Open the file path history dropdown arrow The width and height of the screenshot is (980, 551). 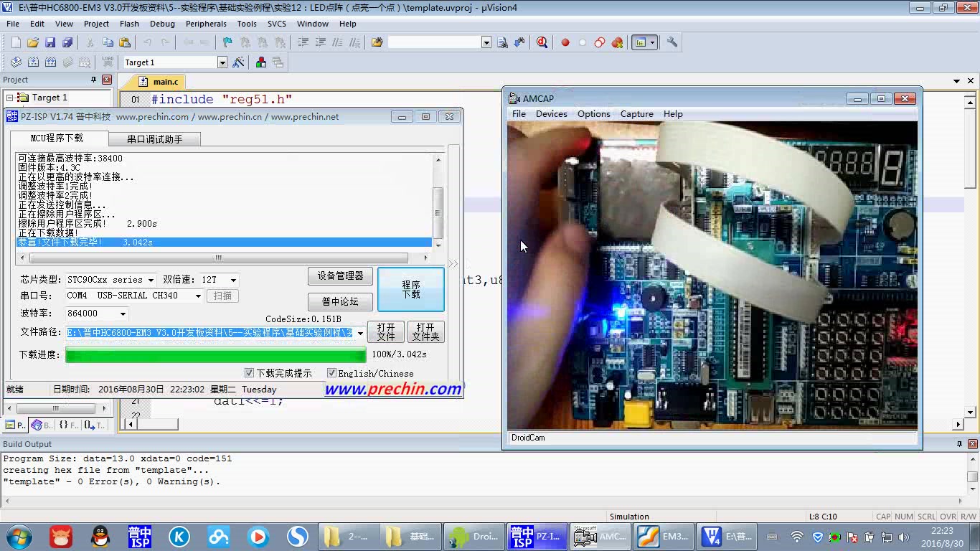point(360,333)
